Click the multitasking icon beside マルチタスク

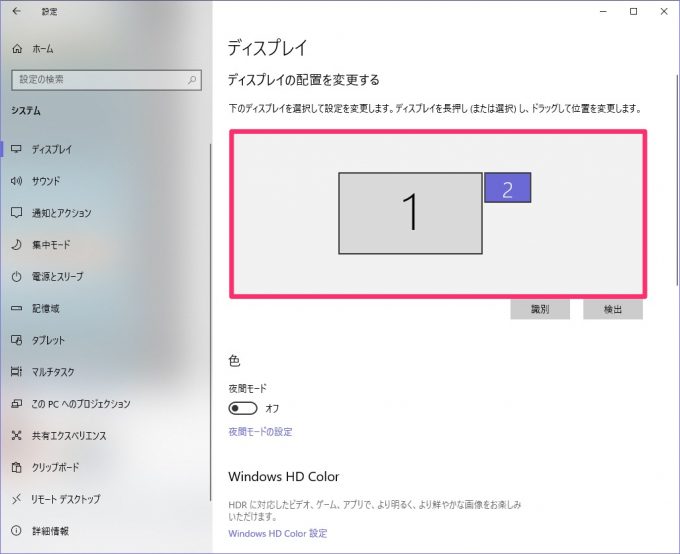tap(16, 371)
